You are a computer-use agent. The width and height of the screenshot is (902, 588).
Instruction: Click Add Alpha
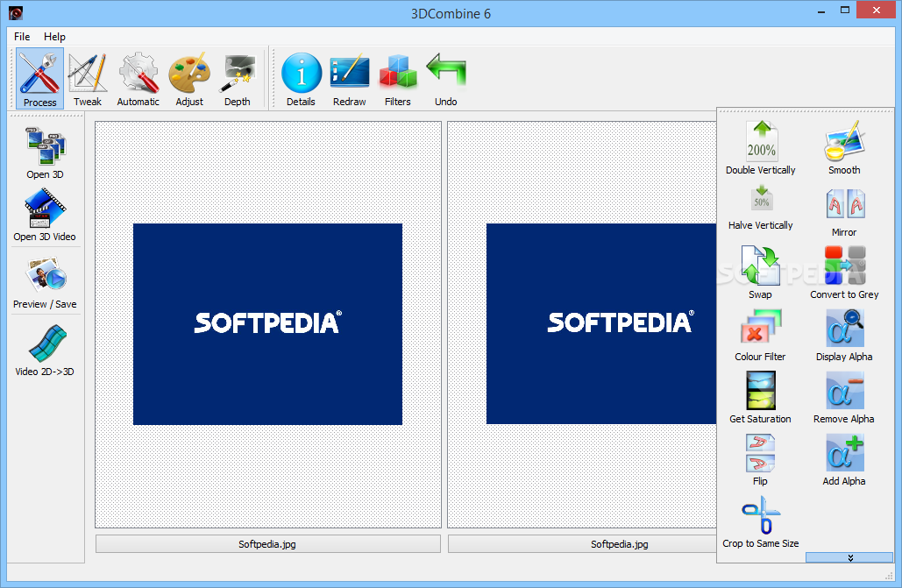844,460
